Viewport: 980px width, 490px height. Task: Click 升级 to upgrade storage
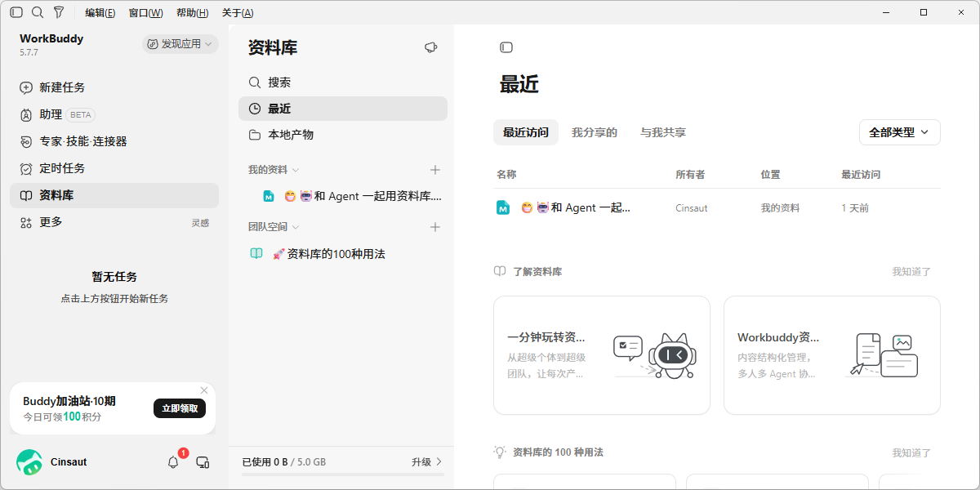click(427, 462)
